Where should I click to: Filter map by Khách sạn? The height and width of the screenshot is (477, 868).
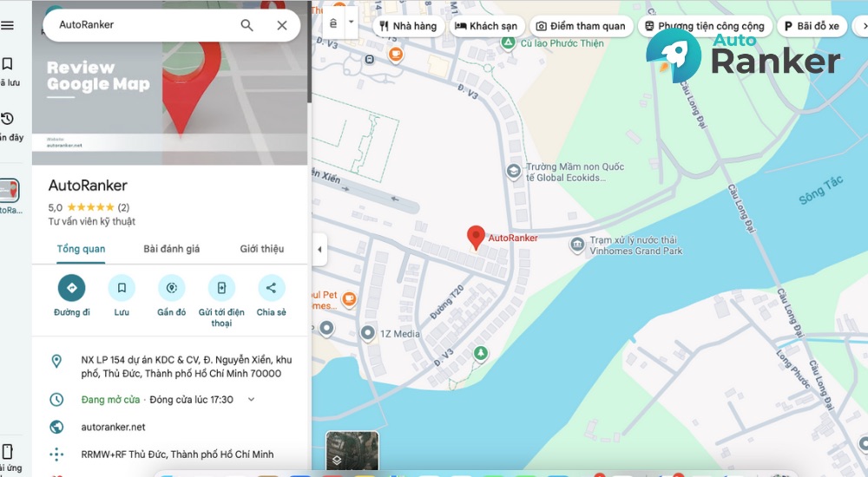486,26
